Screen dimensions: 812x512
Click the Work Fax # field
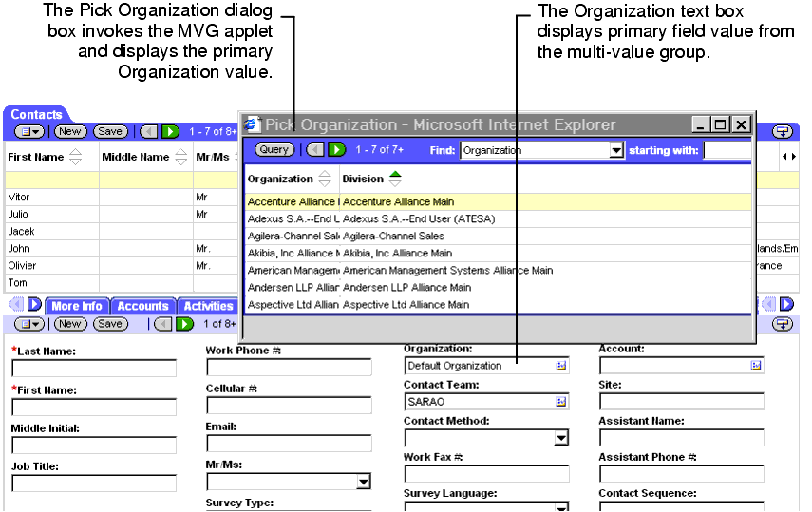[x=487, y=474]
